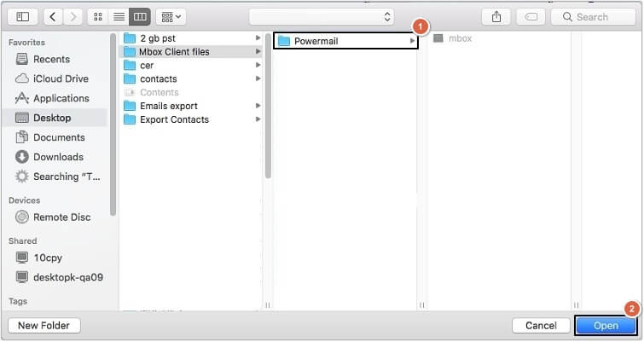This screenshot has width=644, height=342.
Task: Click the Cancel button
Action: pos(541,326)
